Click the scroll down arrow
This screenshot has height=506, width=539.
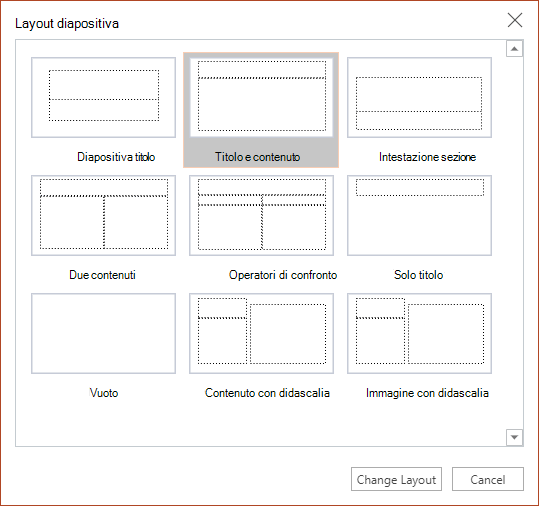(515, 437)
